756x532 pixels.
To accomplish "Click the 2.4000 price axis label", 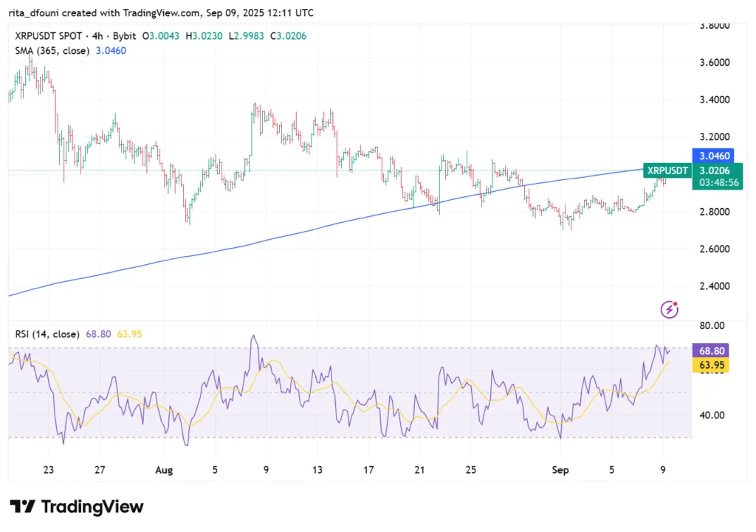I will click(715, 286).
